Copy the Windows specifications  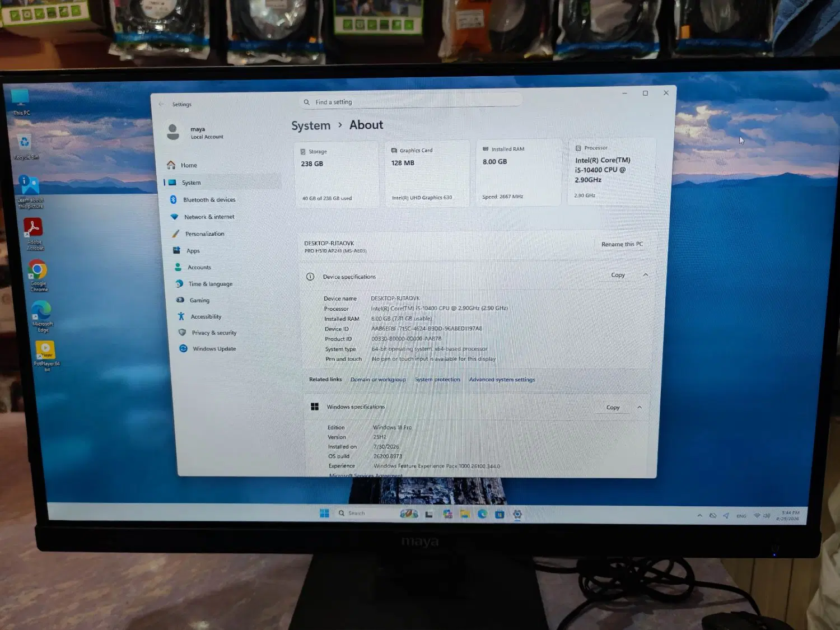tap(613, 408)
